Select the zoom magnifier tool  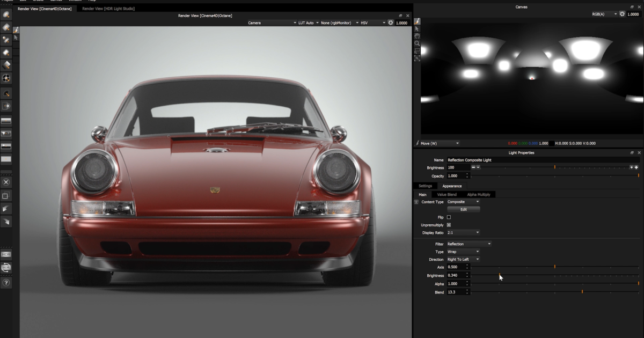point(418,43)
